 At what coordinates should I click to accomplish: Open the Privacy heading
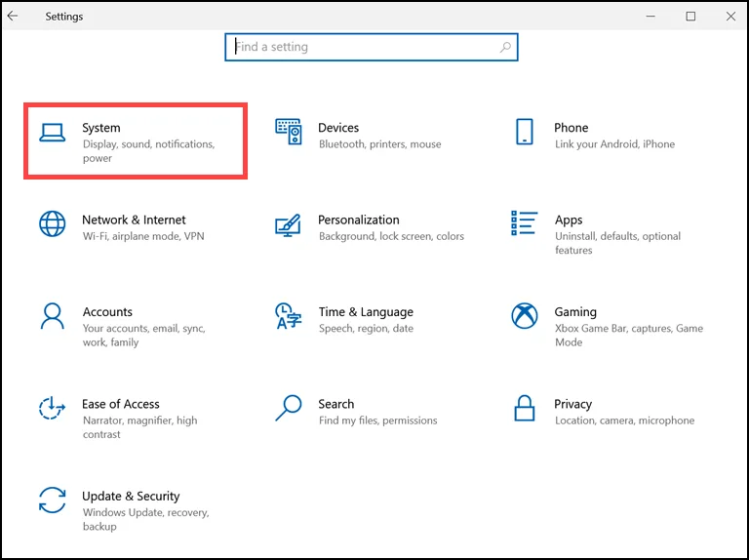[572, 405]
